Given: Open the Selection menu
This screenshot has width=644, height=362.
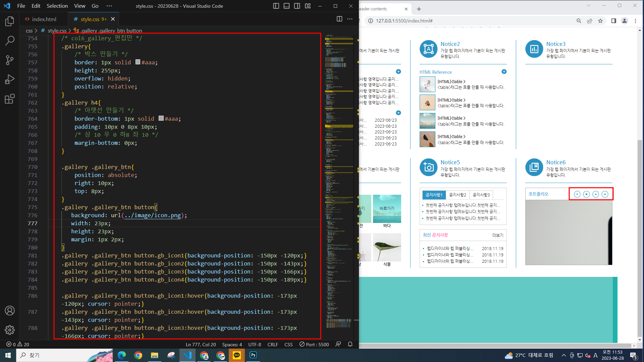Looking at the screenshot, I should tap(57, 6).
